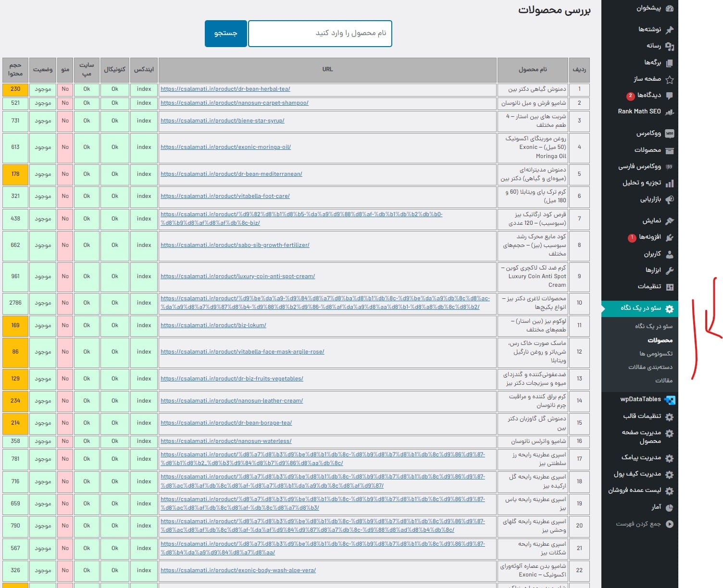
Task: Click the URL column header
Action: (327, 70)
